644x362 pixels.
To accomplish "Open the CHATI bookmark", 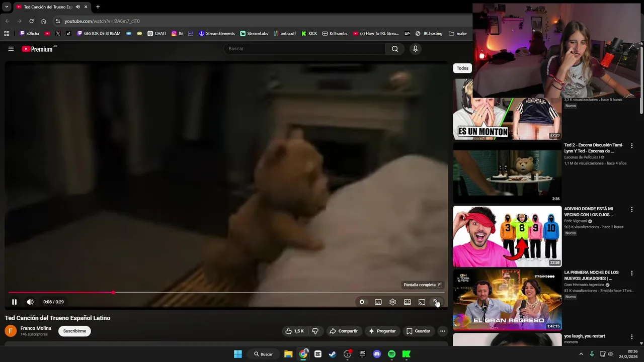I will pos(156,34).
